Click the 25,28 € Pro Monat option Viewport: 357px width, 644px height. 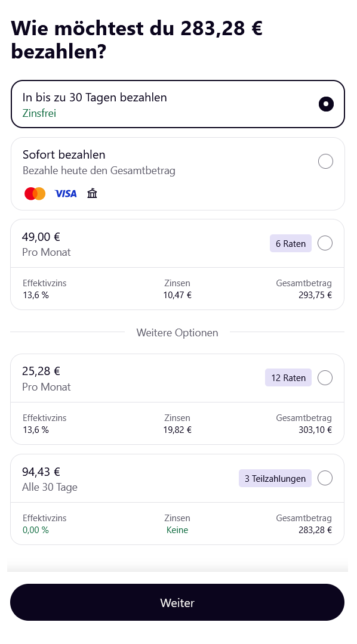[x=177, y=378]
